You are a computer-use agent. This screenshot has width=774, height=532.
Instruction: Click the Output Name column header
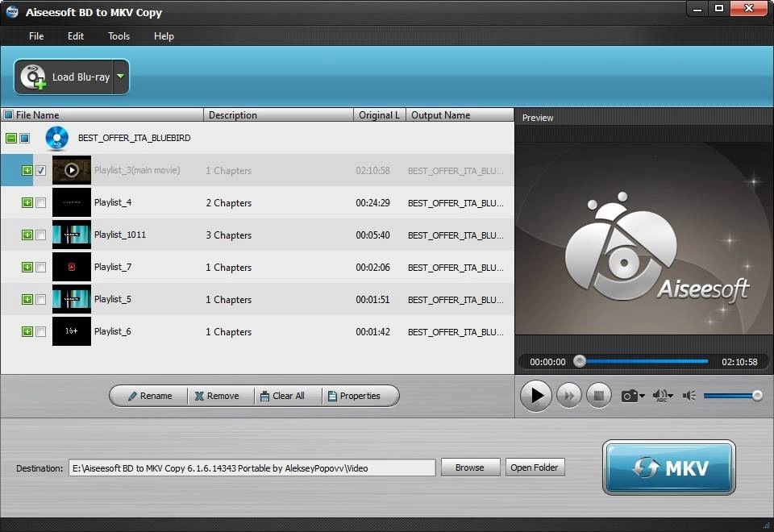(x=460, y=115)
